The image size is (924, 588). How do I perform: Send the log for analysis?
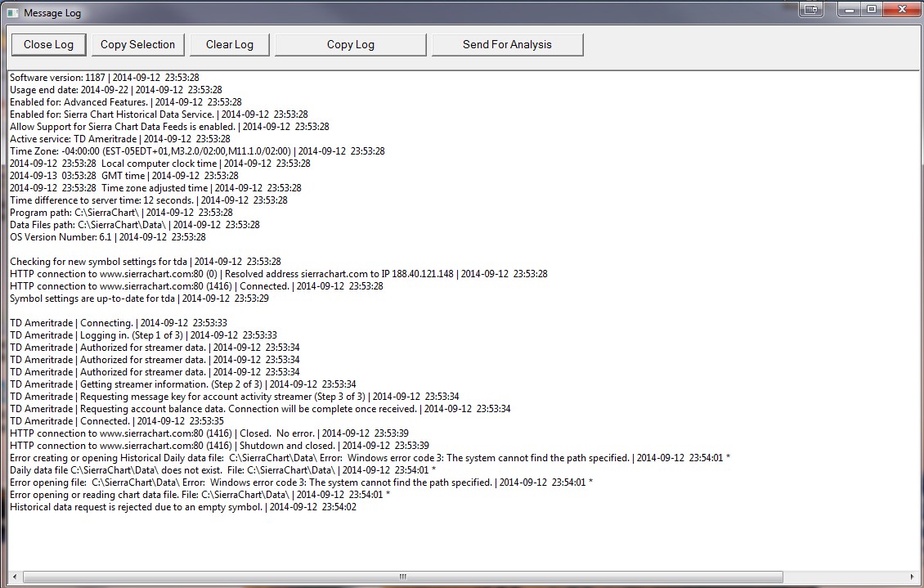coord(507,45)
